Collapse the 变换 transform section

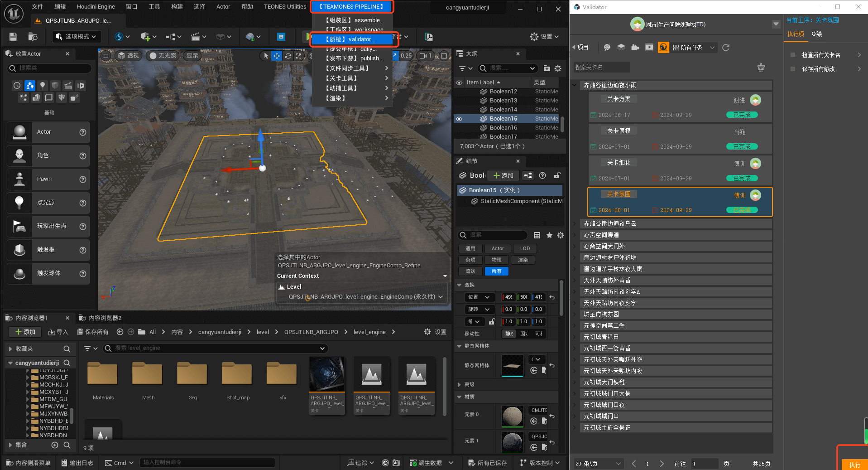(x=459, y=285)
